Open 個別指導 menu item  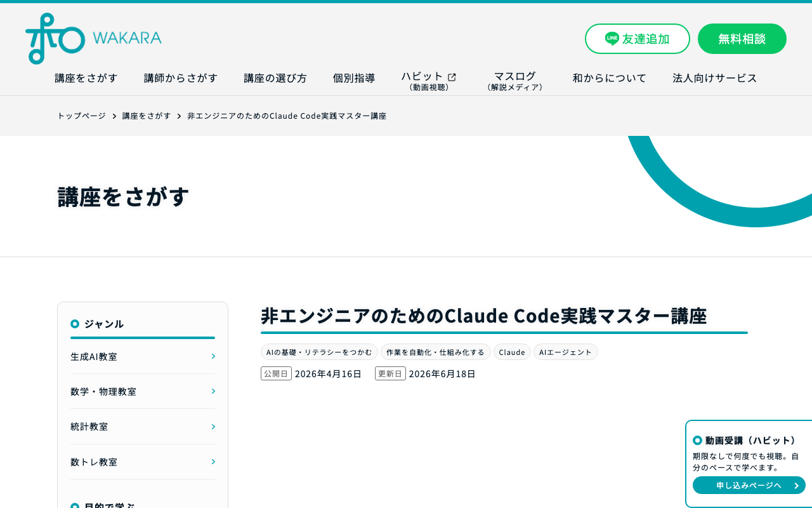click(354, 78)
